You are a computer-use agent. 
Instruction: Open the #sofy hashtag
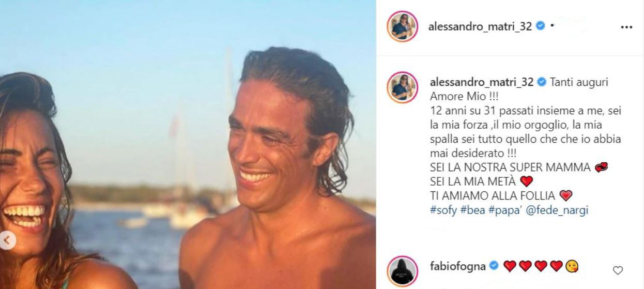point(442,209)
